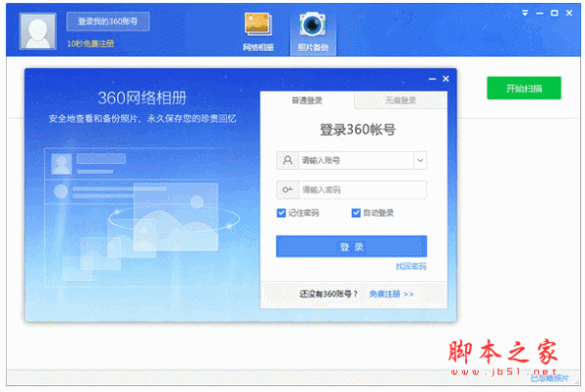Click the 登录我的360账号 button
Image resolution: width=585 pixels, height=392 pixels.
pyautogui.click(x=108, y=21)
